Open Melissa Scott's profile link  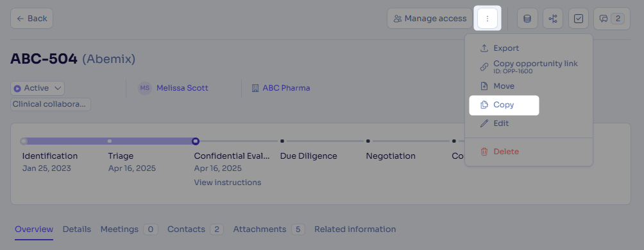click(182, 88)
